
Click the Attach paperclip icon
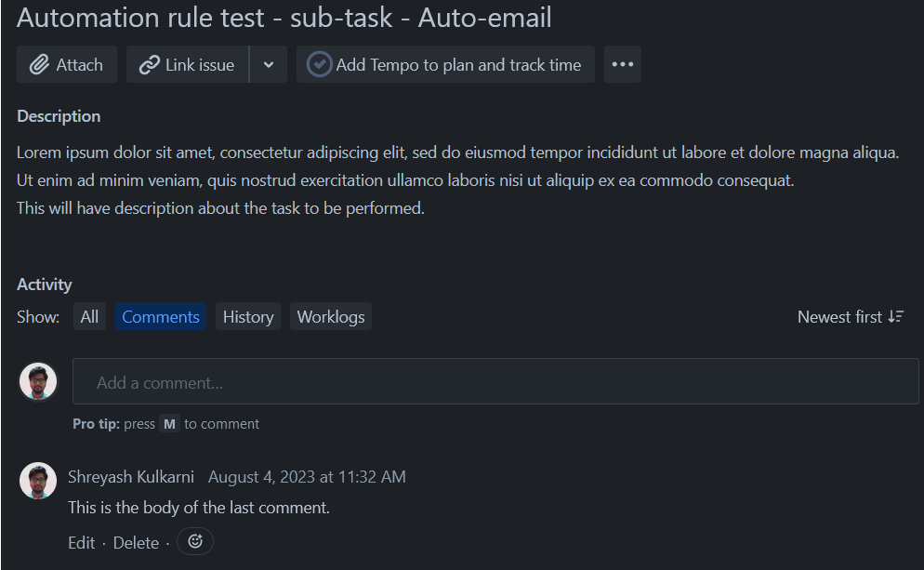click(41, 64)
